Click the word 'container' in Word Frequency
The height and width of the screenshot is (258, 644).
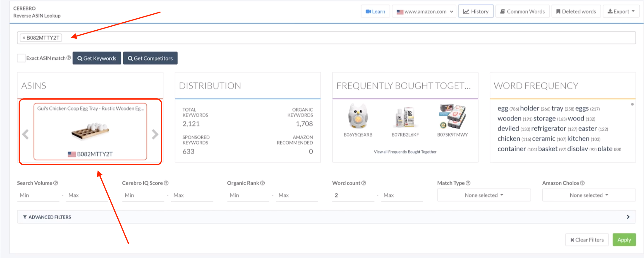point(512,149)
